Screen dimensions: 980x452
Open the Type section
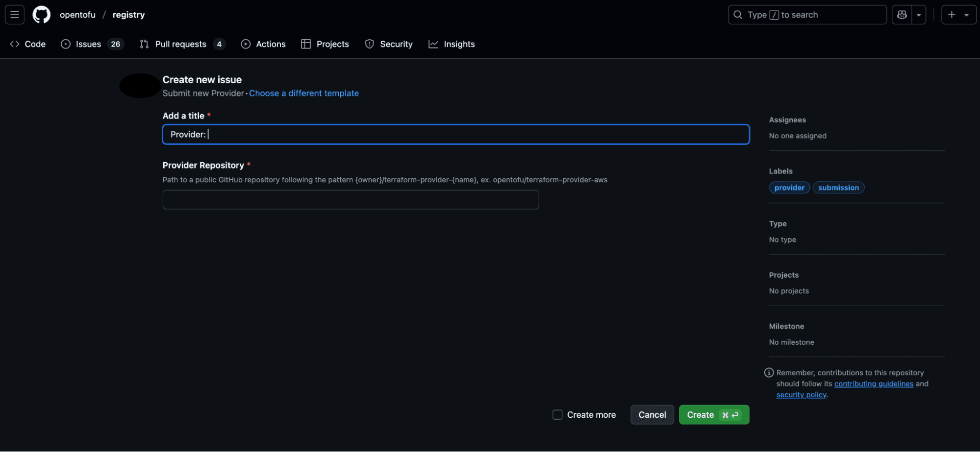click(778, 224)
